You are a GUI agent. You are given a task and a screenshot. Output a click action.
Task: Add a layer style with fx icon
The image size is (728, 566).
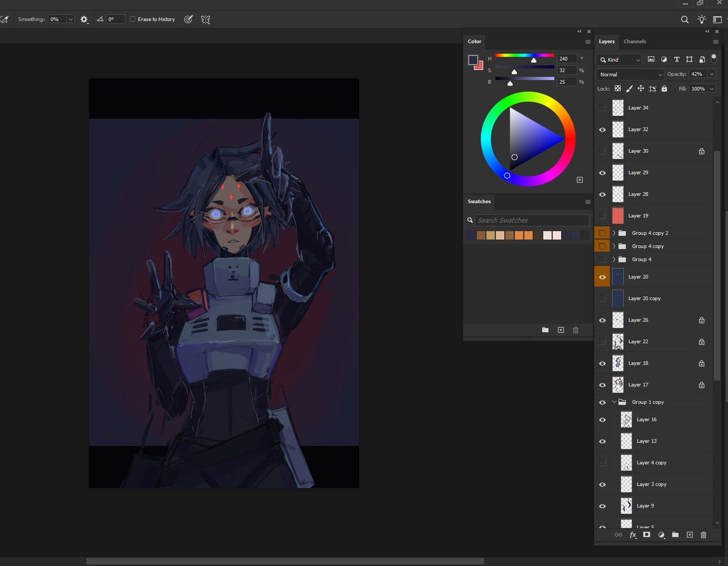(x=633, y=535)
